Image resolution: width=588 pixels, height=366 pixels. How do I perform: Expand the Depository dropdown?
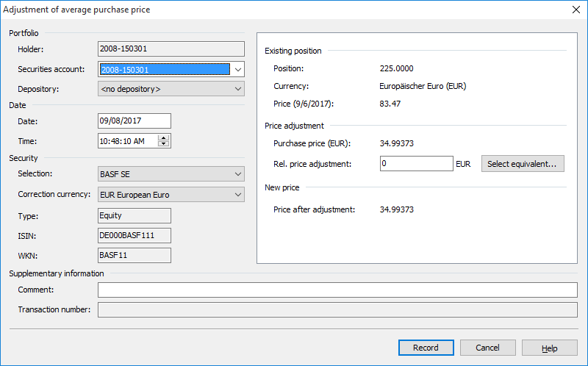(x=237, y=89)
